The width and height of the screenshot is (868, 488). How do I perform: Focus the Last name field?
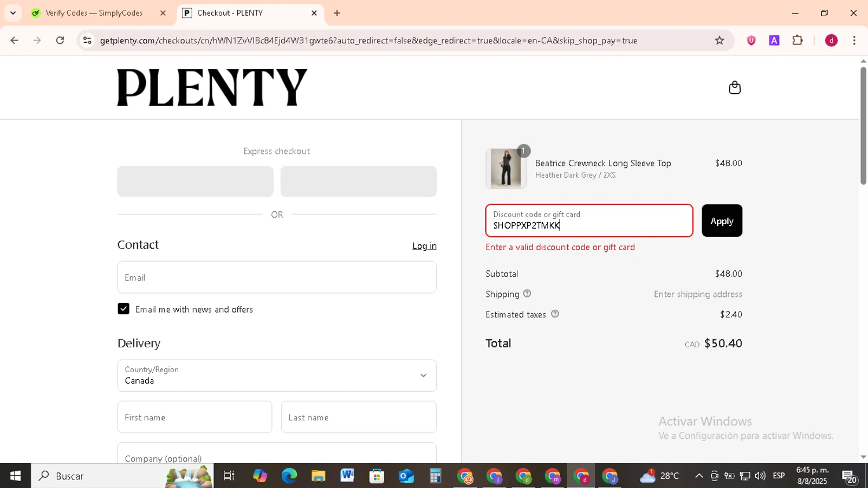coord(359,417)
